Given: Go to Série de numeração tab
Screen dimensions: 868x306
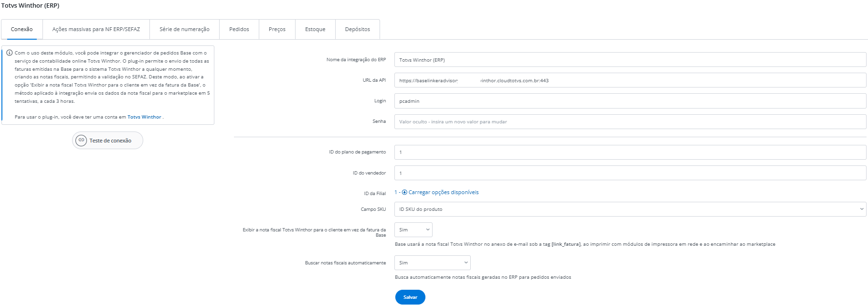Looking at the screenshot, I should 184,29.
